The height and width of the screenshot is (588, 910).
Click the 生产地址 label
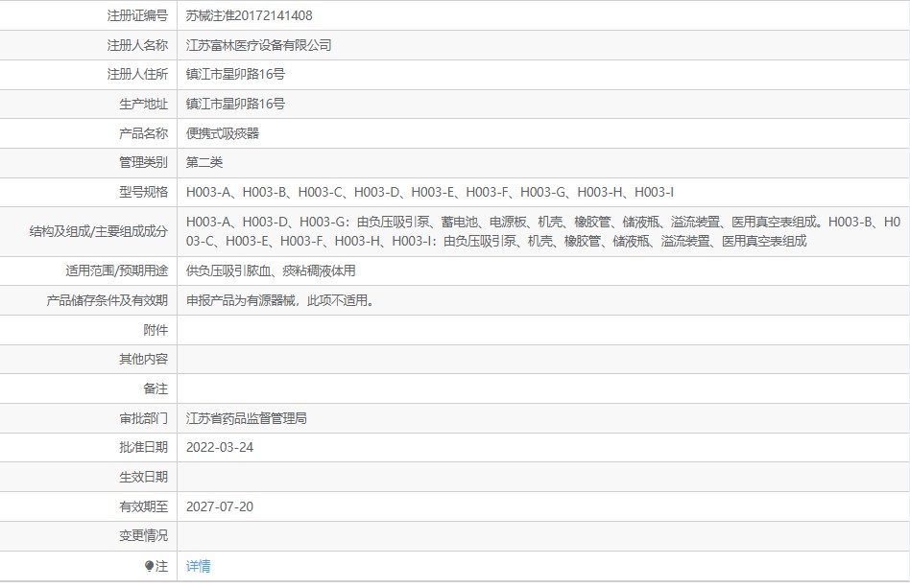click(x=143, y=104)
